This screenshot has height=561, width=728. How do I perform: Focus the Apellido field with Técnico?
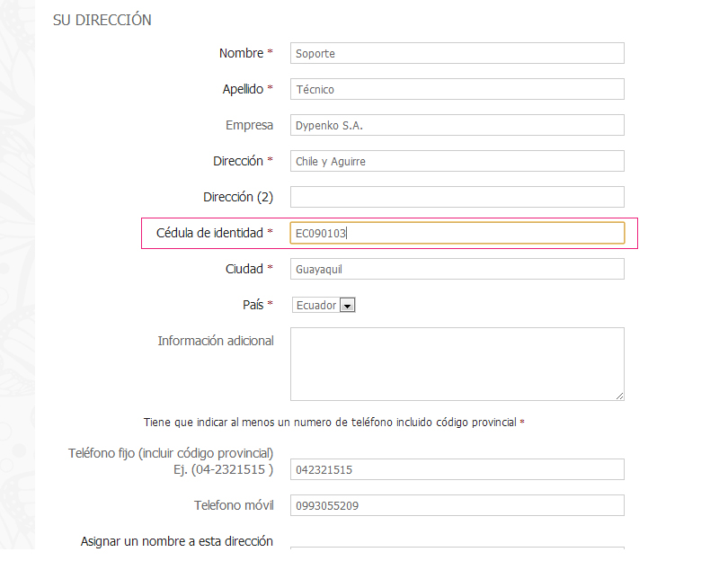click(457, 89)
